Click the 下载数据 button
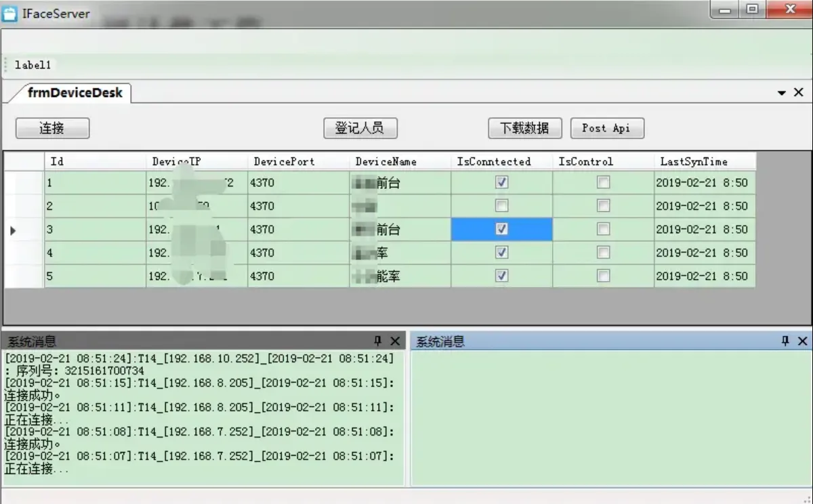Viewport: 813px width, 504px height. [x=526, y=128]
